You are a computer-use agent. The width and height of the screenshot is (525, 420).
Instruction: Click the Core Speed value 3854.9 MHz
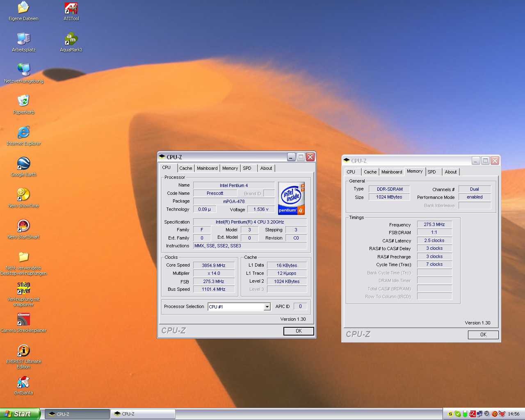tap(214, 265)
